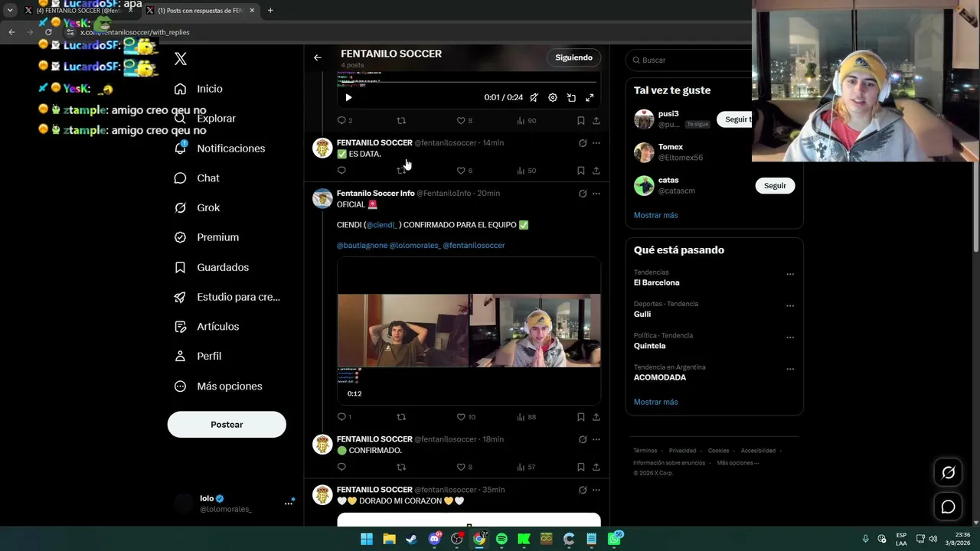980x551 pixels.
Task: Show more suggested accounts under Tal vez te guste
Action: pos(655,216)
